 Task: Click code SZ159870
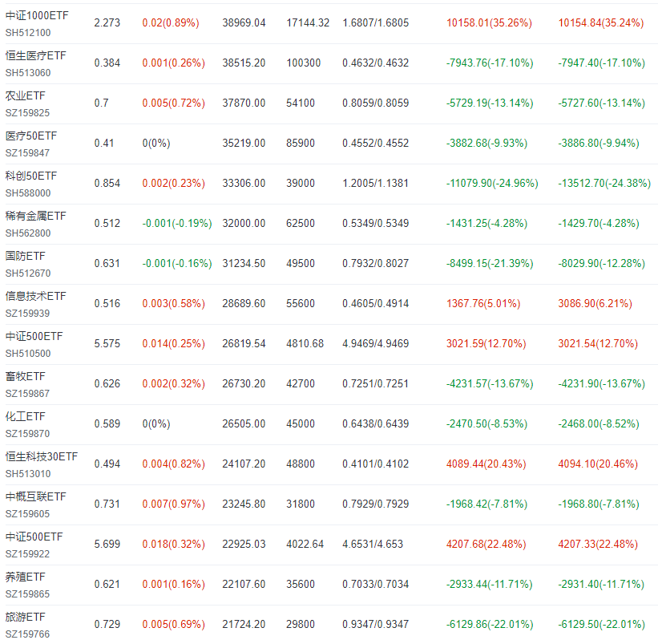[27, 434]
